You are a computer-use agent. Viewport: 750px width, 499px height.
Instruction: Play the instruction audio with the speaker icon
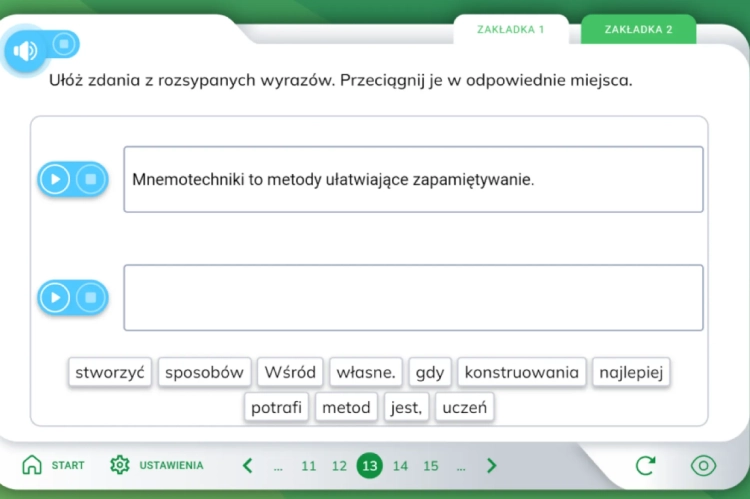(x=25, y=51)
